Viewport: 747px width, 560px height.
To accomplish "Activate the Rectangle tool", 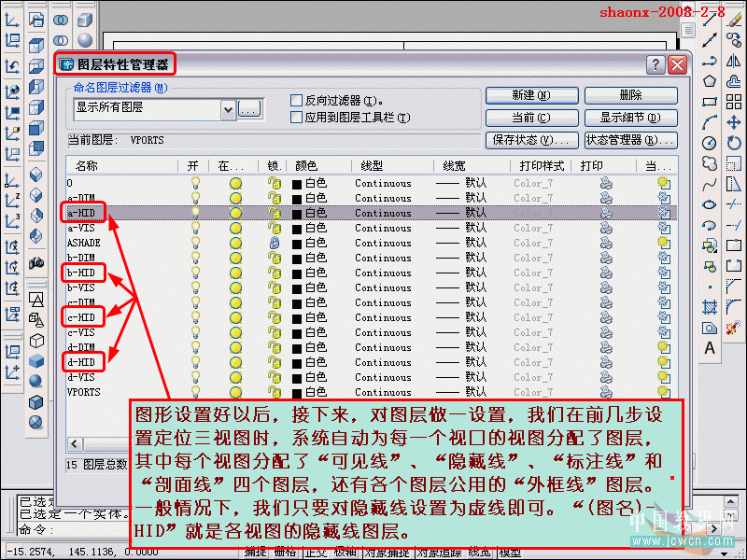I will [x=710, y=102].
